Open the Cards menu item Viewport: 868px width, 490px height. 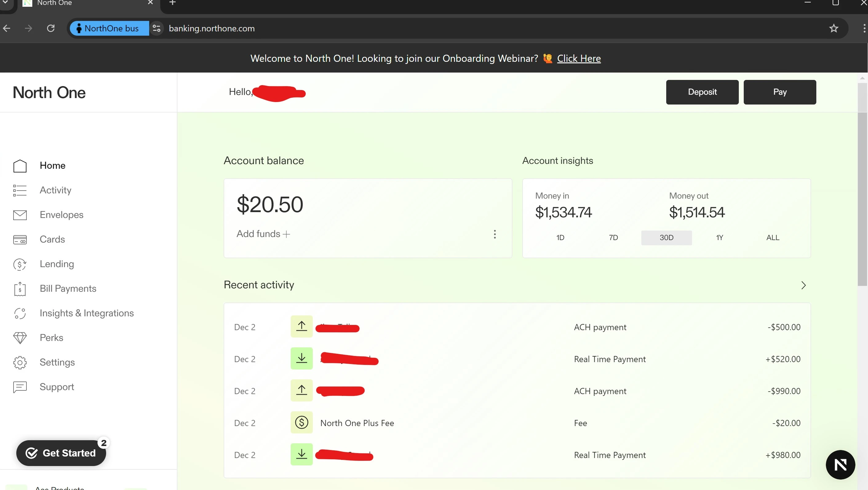pos(52,239)
